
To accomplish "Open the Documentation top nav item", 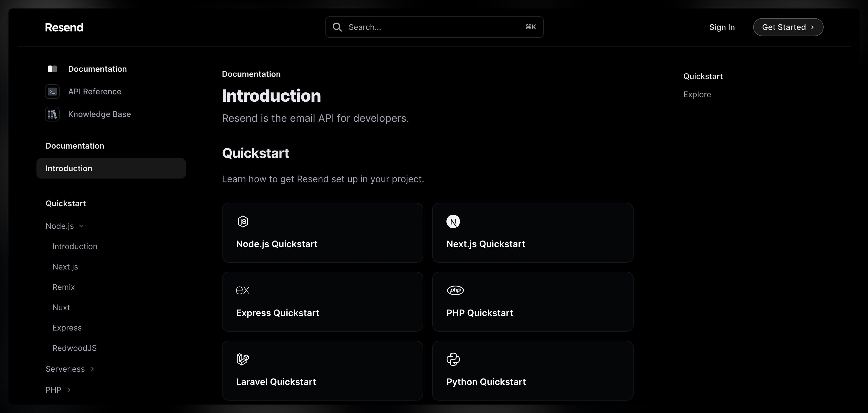I will [x=86, y=69].
